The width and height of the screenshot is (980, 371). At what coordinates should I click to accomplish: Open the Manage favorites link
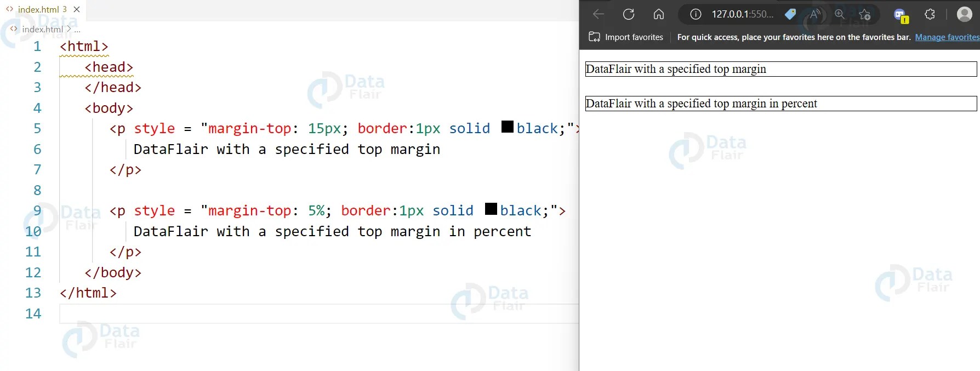click(947, 37)
